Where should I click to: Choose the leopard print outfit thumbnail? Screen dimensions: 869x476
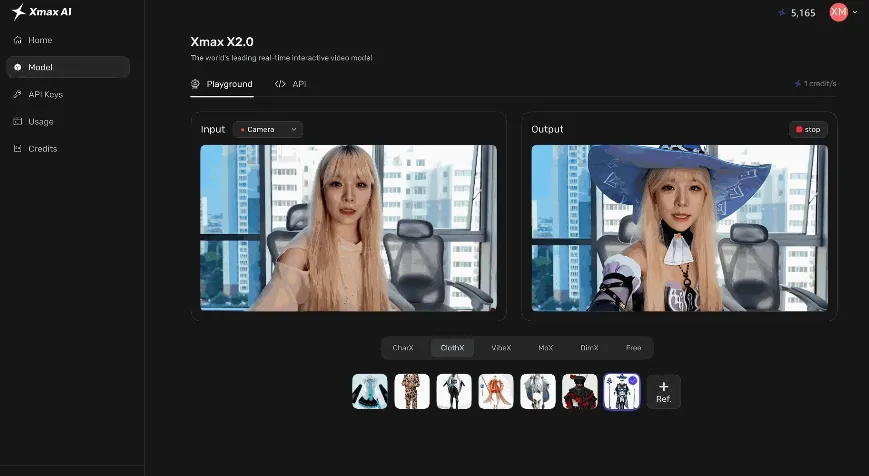click(x=412, y=391)
